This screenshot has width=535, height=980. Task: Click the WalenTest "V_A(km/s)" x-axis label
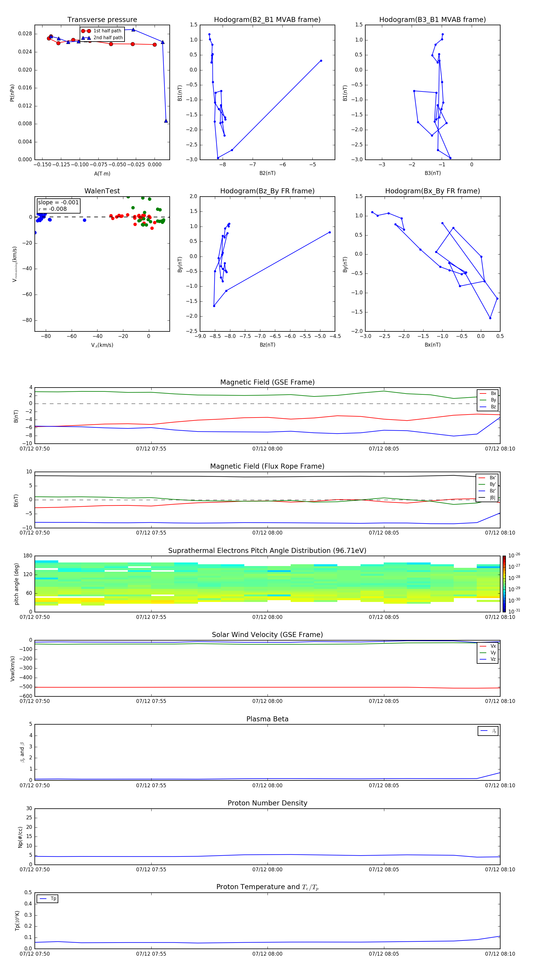(102, 345)
